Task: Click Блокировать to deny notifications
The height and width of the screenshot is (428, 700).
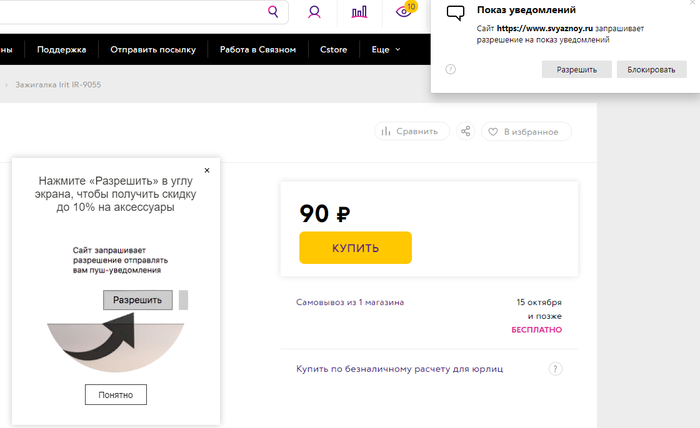Action: coord(651,69)
